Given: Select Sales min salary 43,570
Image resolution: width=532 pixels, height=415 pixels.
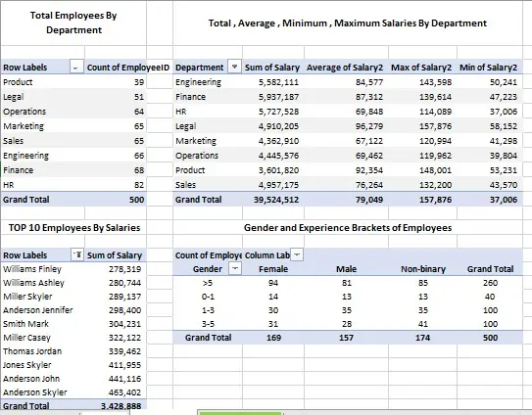Looking at the screenshot, I should tap(504, 185).
